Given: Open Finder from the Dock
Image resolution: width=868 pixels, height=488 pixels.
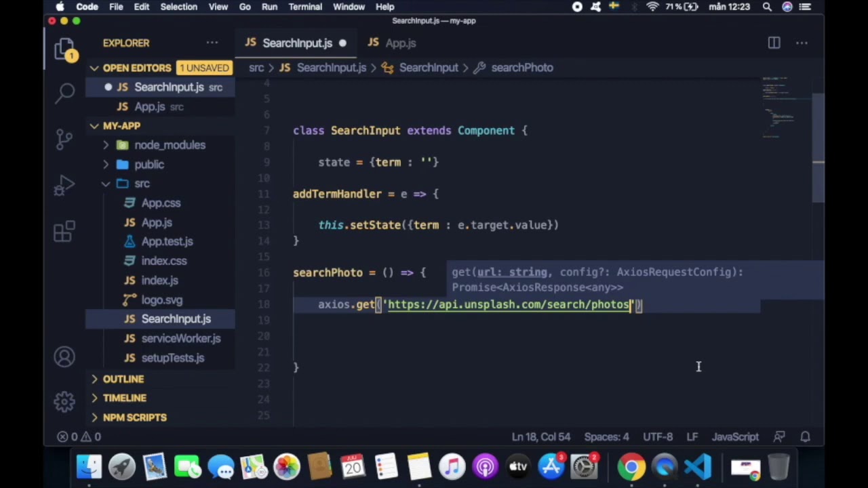Looking at the screenshot, I should coord(89,467).
